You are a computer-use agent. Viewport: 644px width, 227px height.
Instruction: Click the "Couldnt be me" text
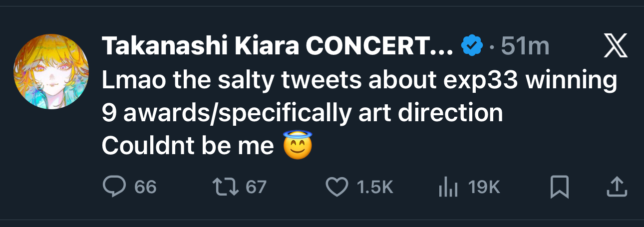[188, 146]
